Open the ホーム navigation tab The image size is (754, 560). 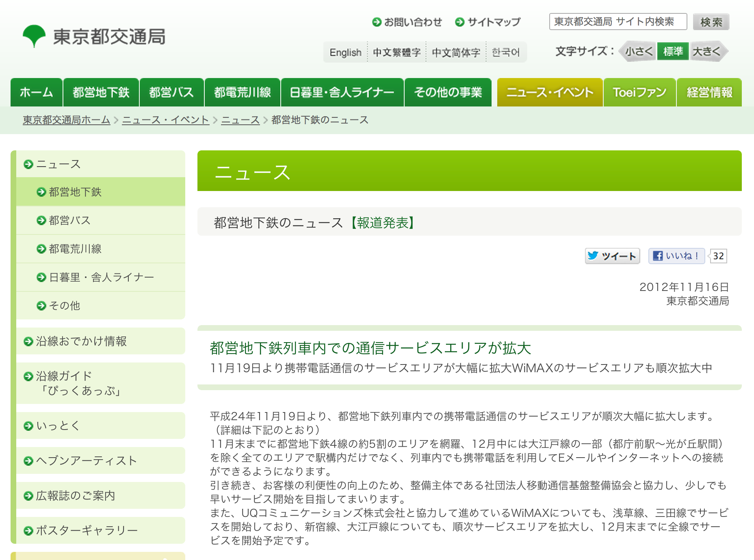click(37, 92)
